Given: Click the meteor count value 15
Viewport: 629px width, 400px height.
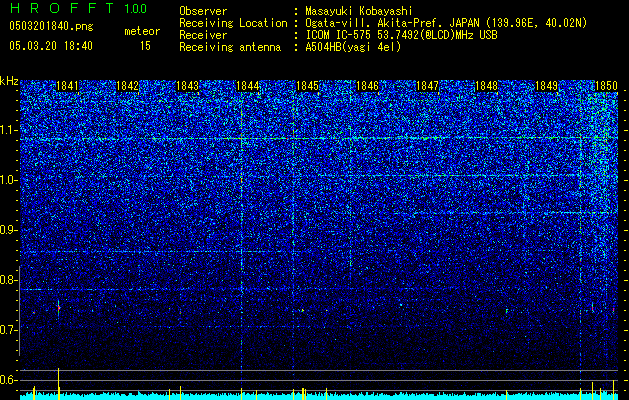Looking at the screenshot, I should (x=145, y=46).
